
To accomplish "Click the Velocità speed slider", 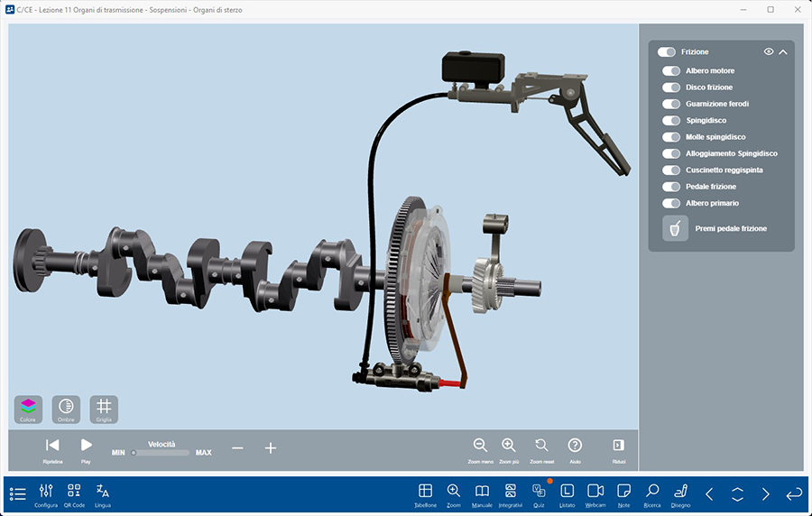I will coord(161,453).
